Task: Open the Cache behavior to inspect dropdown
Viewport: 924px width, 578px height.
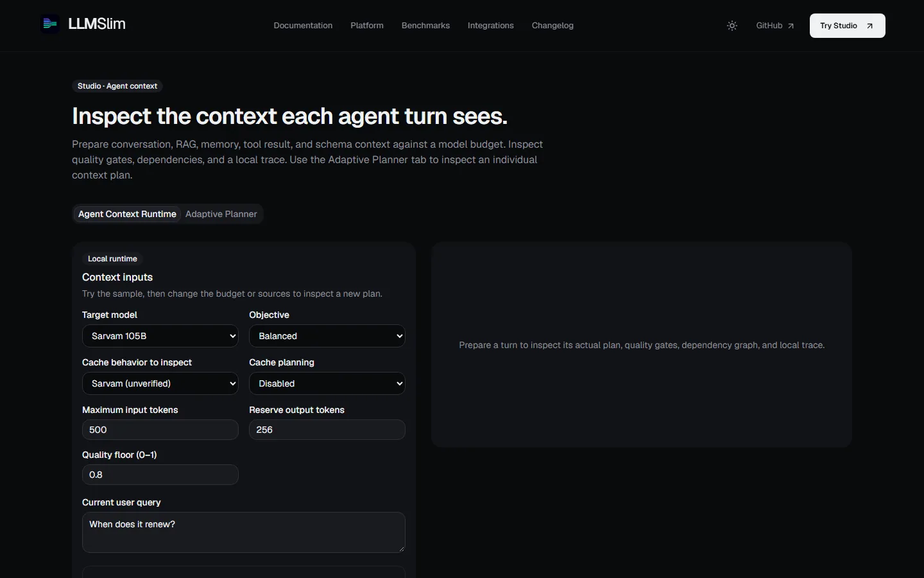Action: [160, 383]
